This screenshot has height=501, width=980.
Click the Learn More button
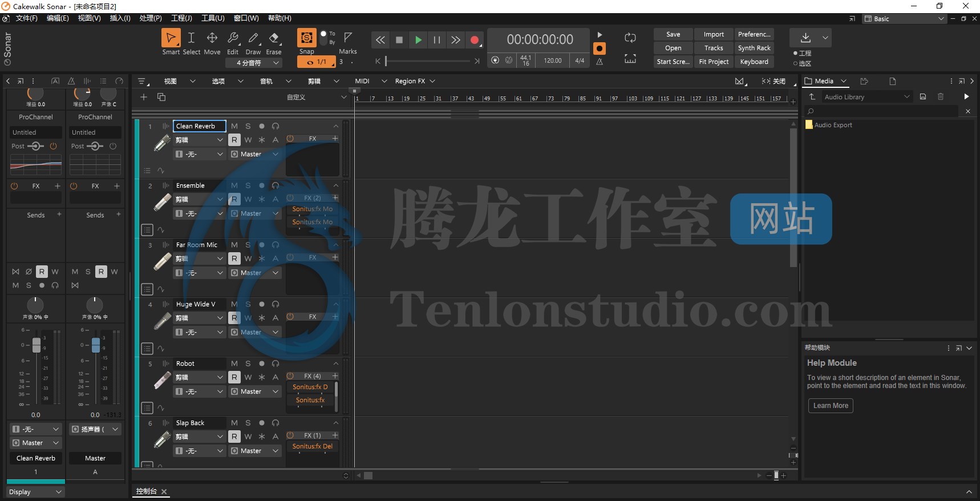click(x=831, y=406)
